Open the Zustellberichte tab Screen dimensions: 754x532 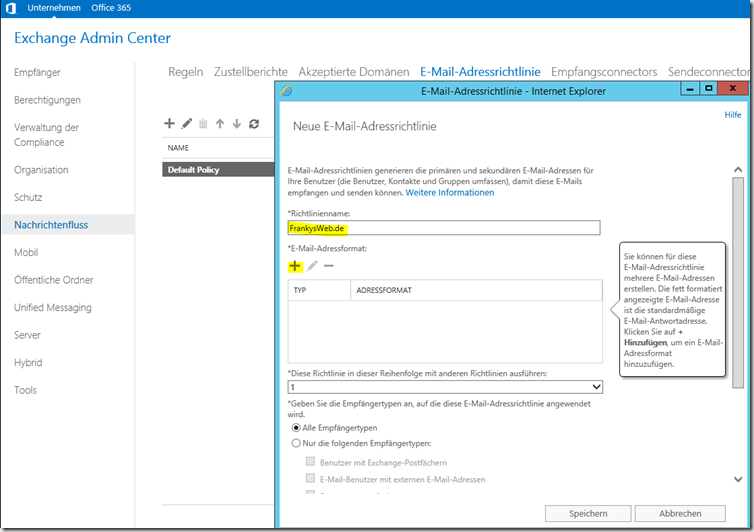click(250, 72)
